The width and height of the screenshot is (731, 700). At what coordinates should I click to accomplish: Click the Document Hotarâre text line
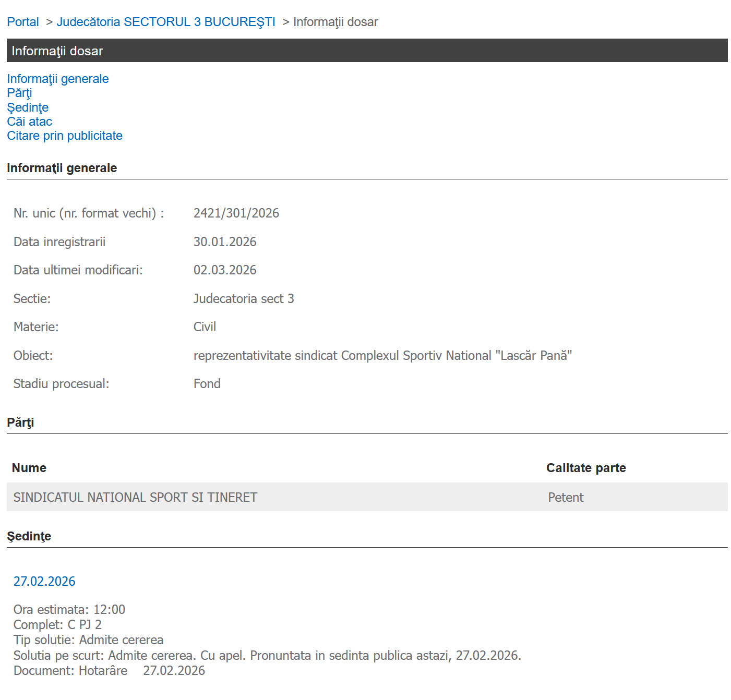coord(109,671)
